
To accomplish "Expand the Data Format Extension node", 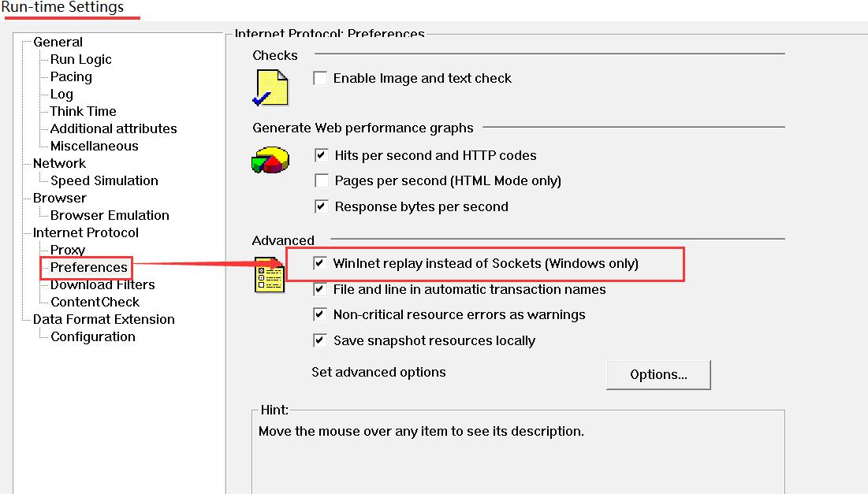I will (x=103, y=319).
